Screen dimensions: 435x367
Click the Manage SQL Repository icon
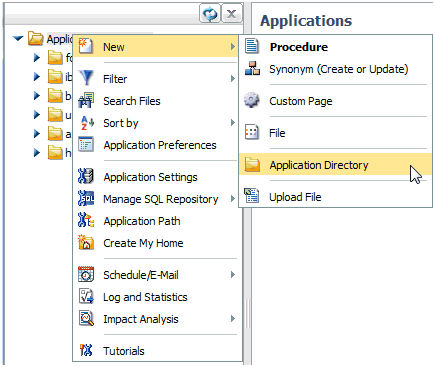coord(86,198)
